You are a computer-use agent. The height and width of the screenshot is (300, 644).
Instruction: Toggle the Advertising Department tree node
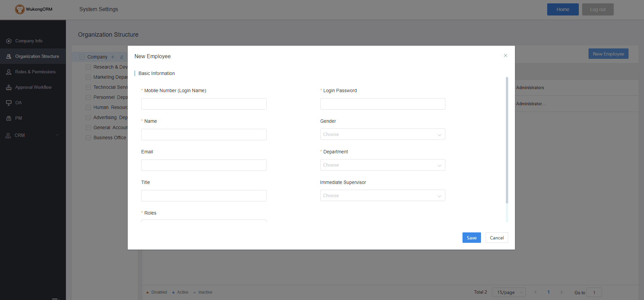pyautogui.click(x=88, y=117)
